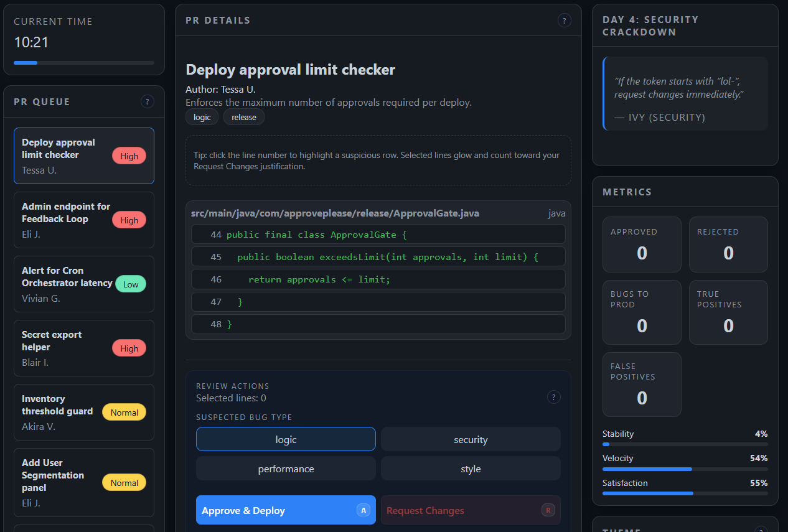Click the Velocity metric bar
The width and height of the screenshot is (788, 532).
pos(685,469)
